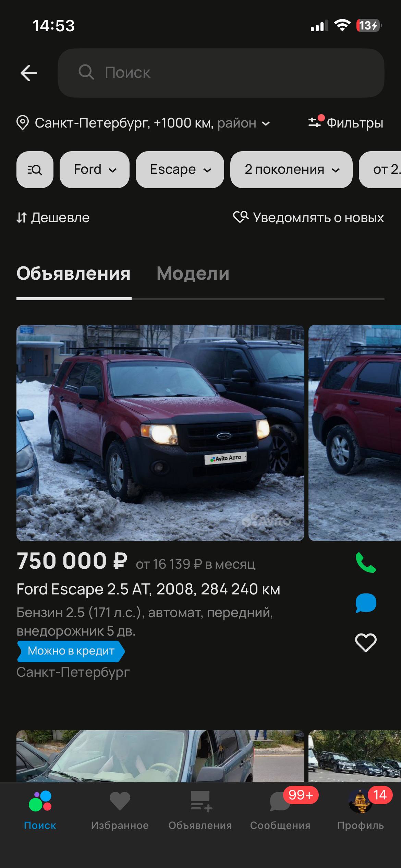
Task: Expand the Escape model dropdown
Action: coord(180,170)
